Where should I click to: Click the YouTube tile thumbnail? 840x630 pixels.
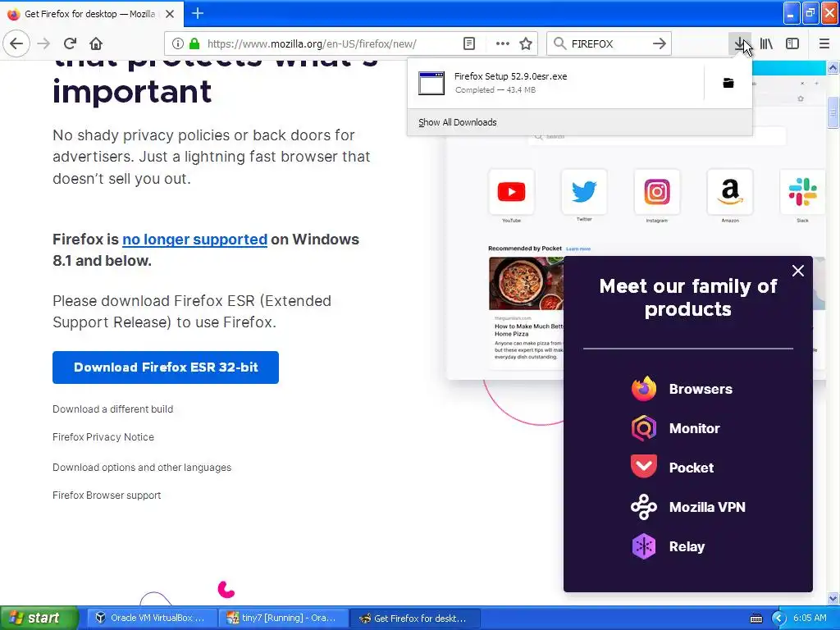pyautogui.click(x=511, y=192)
